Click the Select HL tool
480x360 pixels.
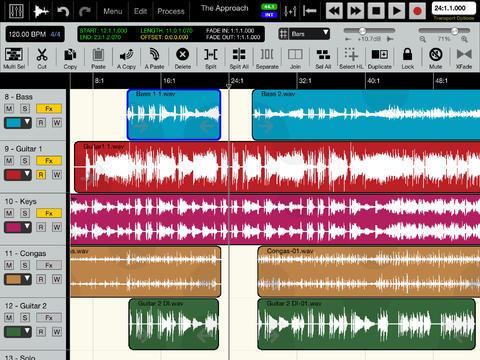pos(351,58)
